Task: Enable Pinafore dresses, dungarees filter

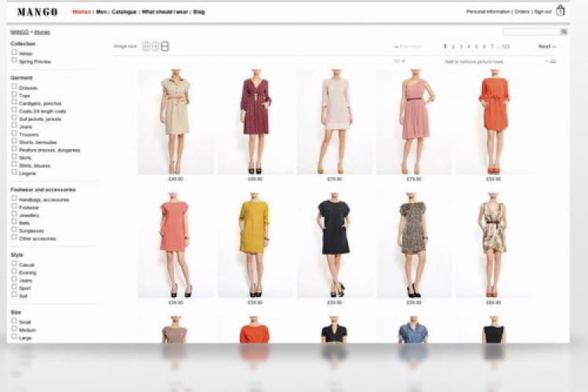Action: (14, 149)
